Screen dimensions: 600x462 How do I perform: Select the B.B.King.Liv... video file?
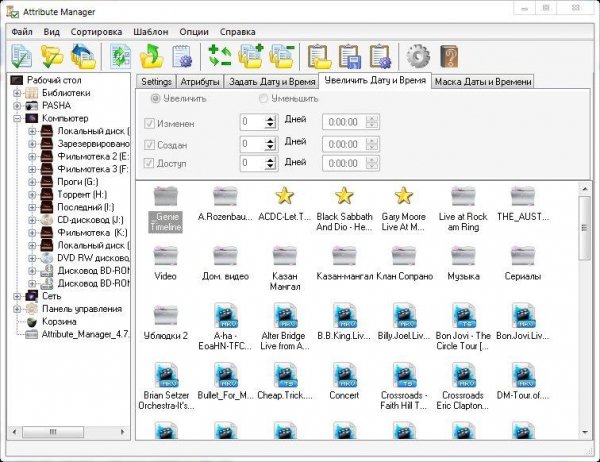[x=344, y=322]
